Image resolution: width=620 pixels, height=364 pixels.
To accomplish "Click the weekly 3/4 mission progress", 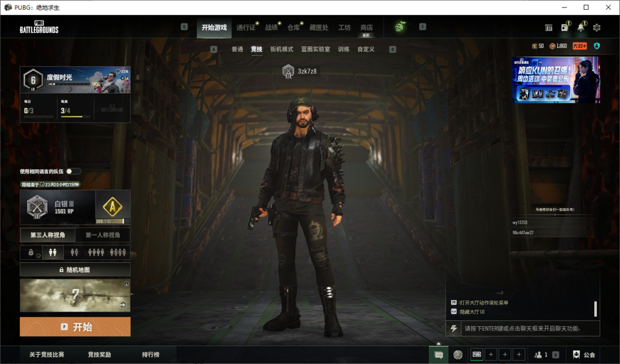I will [75, 109].
